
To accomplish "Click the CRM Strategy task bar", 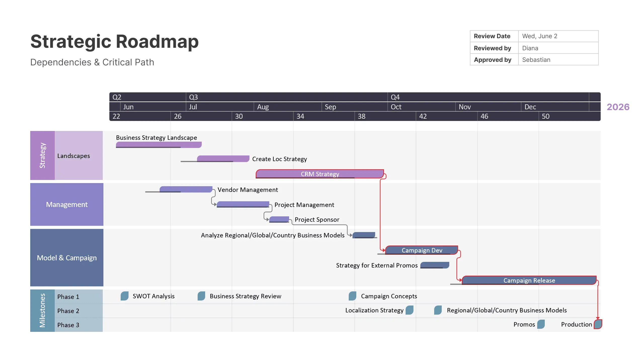I will pos(319,174).
